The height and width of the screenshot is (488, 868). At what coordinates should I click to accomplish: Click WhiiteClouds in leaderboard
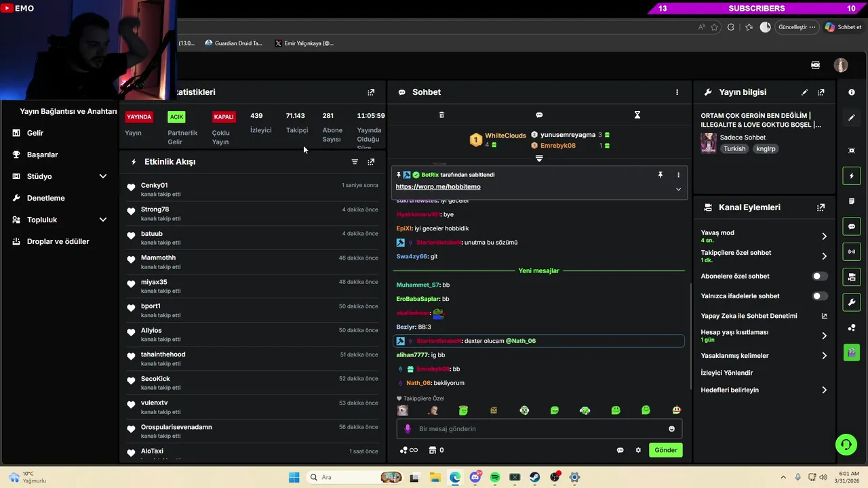tap(505, 136)
